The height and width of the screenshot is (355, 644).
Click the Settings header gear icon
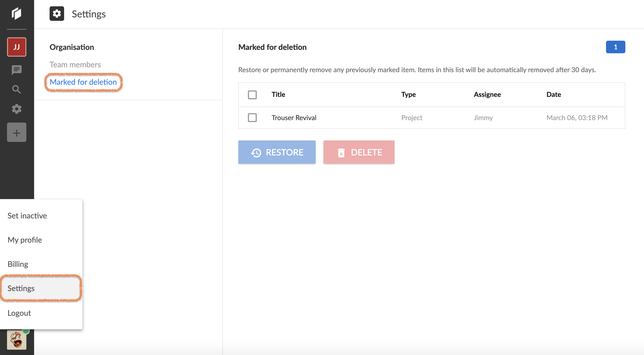point(57,14)
